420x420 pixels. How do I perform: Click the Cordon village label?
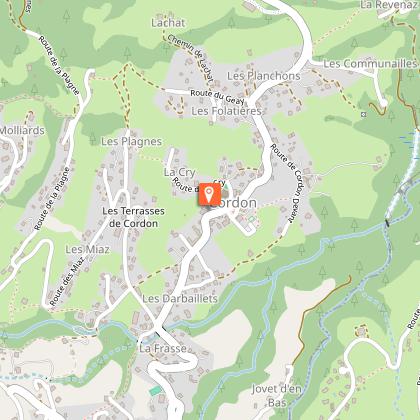tap(233, 203)
